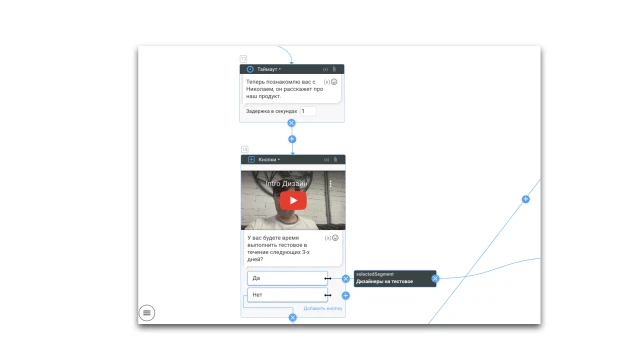Remove the connection from the Да button
Screen dimensions: 640x360
[346, 279]
